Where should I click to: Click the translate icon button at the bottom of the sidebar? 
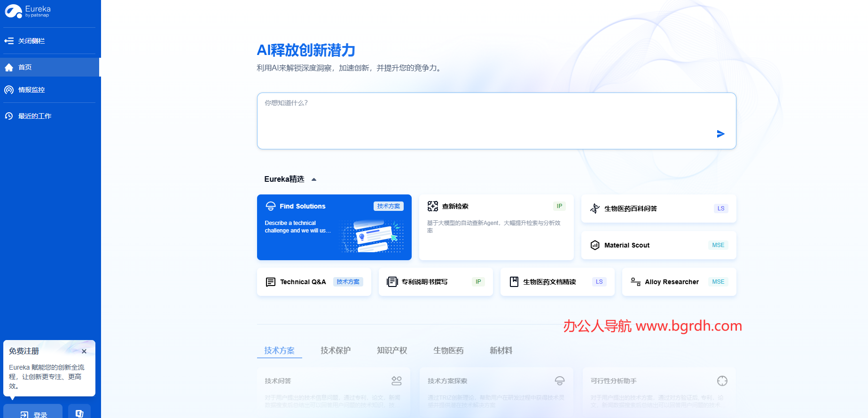click(79, 413)
